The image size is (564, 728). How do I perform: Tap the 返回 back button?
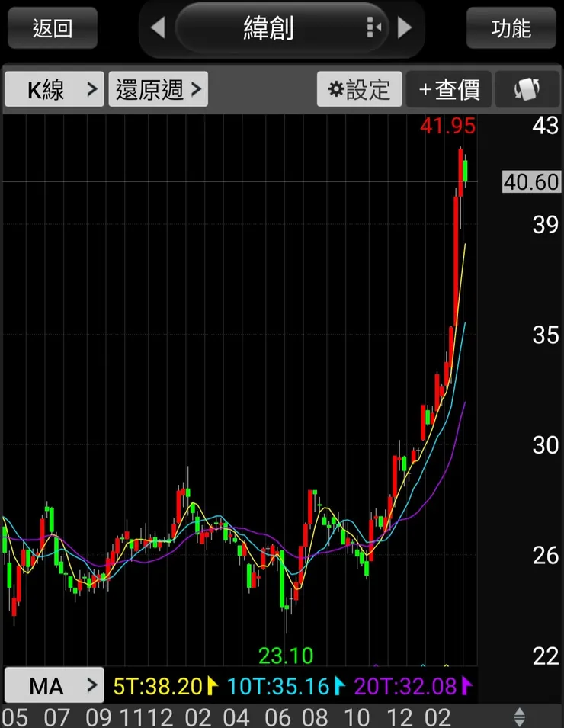coord(53,28)
